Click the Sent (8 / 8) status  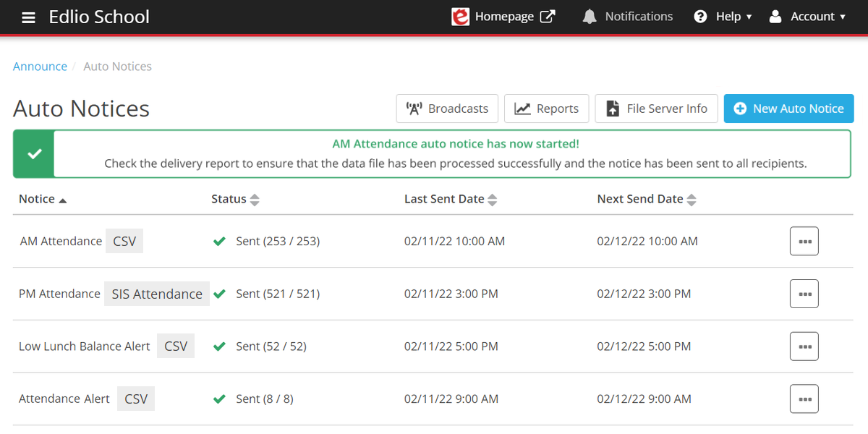[x=265, y=399]
